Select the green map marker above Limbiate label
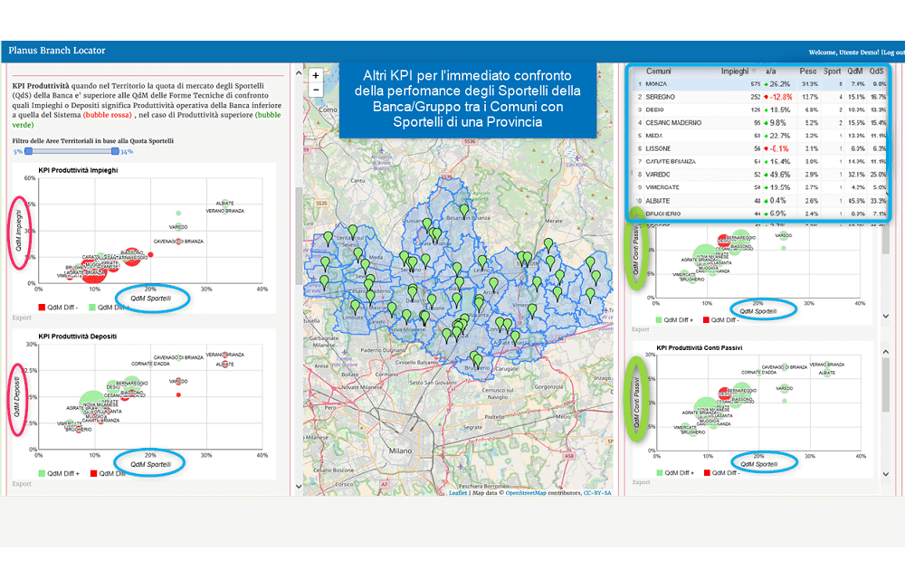905x588 pixels. coord(355,307)
